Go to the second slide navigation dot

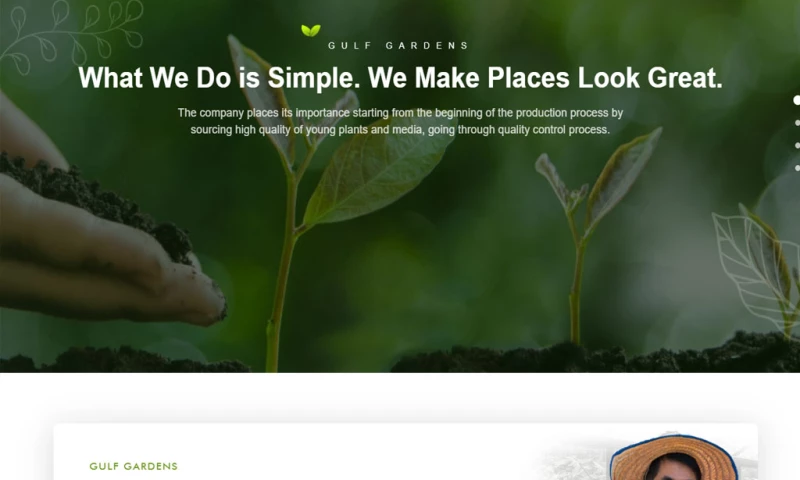797,123
